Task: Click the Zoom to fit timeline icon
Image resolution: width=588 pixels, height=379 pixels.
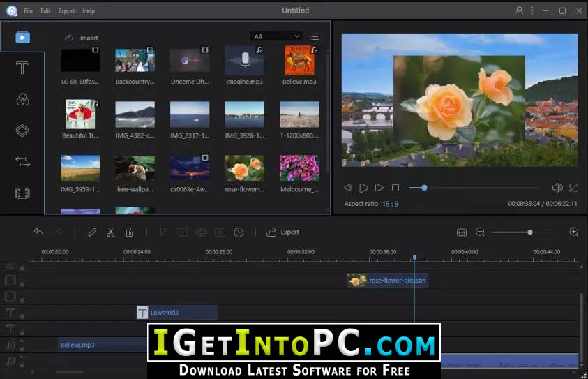Action: 462,232
